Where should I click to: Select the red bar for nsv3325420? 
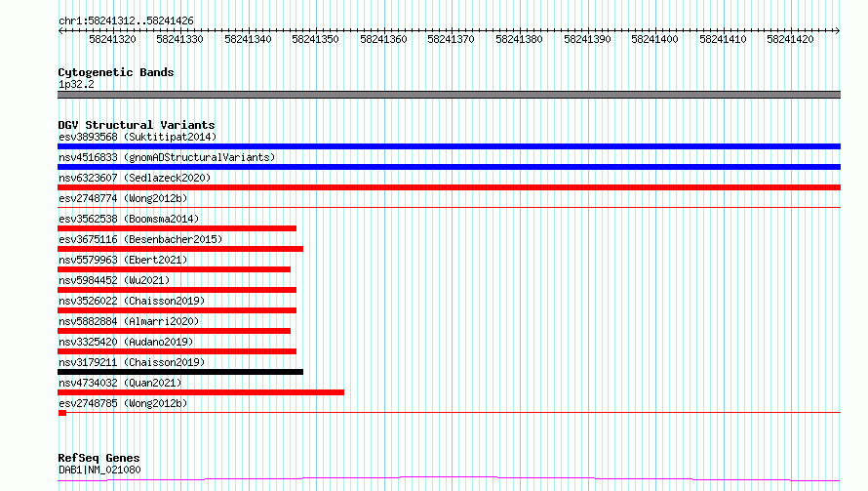pos(178,351)
